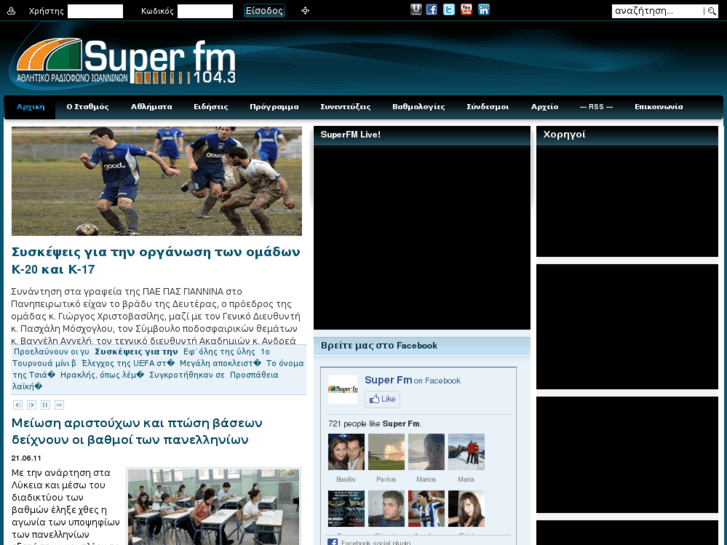Pause the news slider
This screenshot has width=727, height=545.
(x=45, y=405)
